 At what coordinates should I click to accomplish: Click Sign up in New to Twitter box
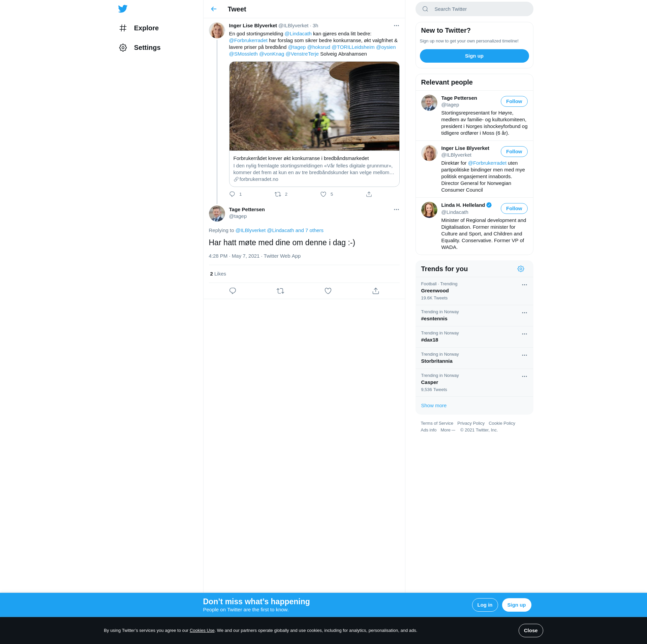[474, 56]
